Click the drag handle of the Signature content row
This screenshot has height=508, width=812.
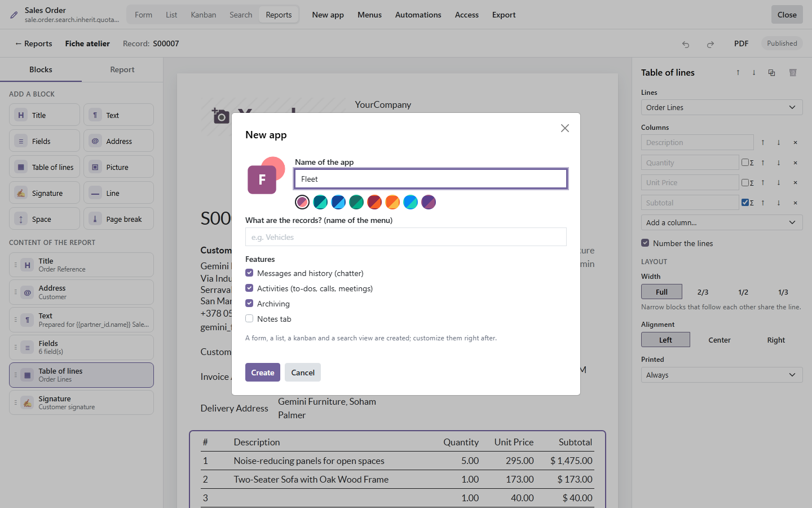click(x=15, y=402)
